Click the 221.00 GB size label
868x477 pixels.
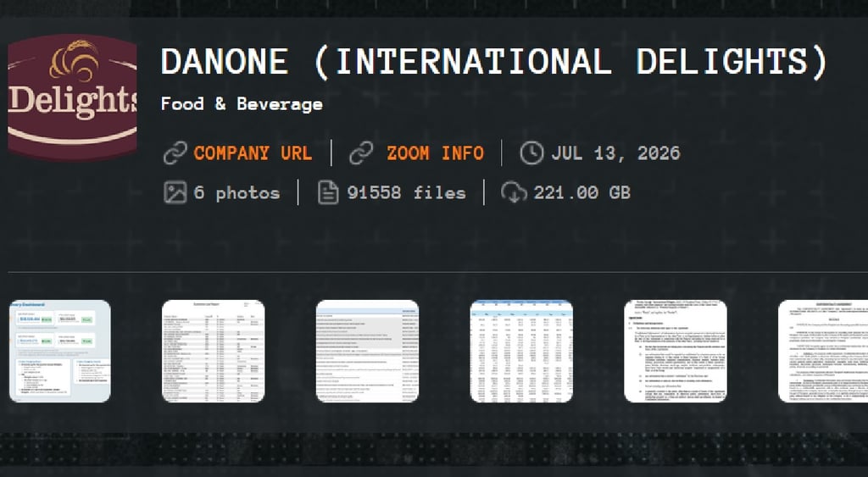click(x=581, y=192)
